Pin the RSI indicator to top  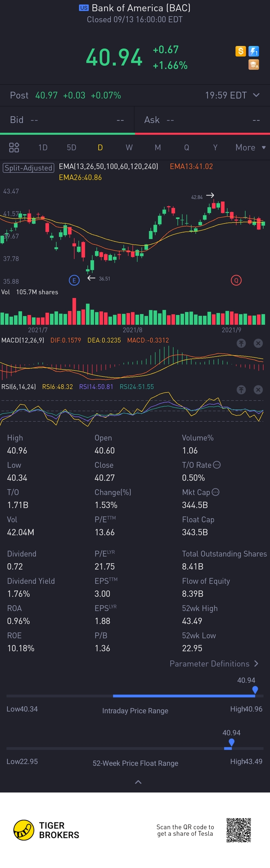(x=241, y=389)
